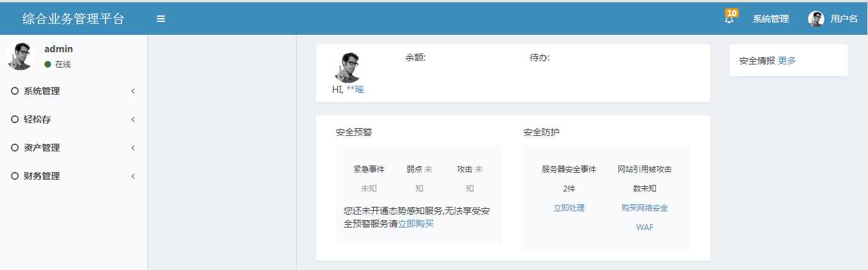Viewport: 868px width, 270px height.
Task: Click the 弱点 label
Action: [414, 169]
